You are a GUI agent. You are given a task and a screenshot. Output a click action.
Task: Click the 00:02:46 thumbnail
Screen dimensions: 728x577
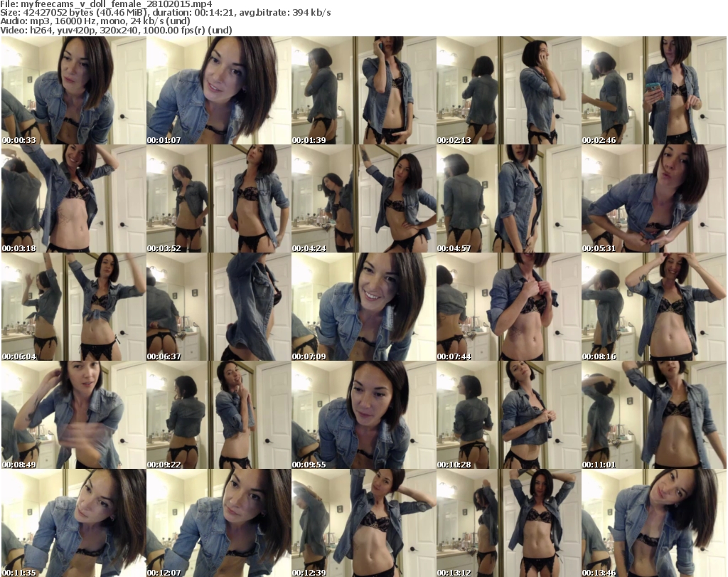(654, 90)
